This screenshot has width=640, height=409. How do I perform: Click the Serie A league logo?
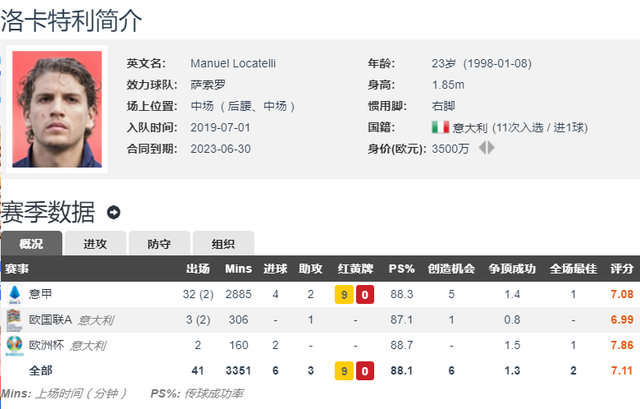(x=15, y=294)
